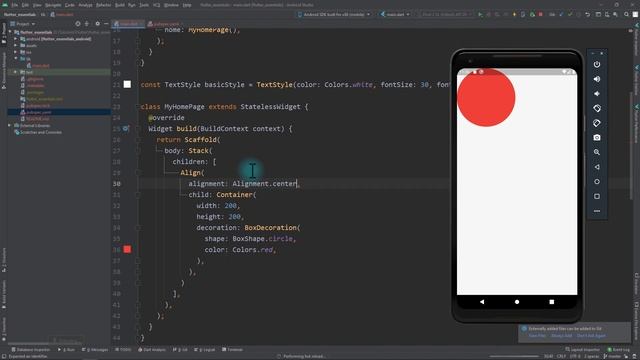The image size is (640, 360).
Task: Open the Event Log
Action: click(618, 350)
